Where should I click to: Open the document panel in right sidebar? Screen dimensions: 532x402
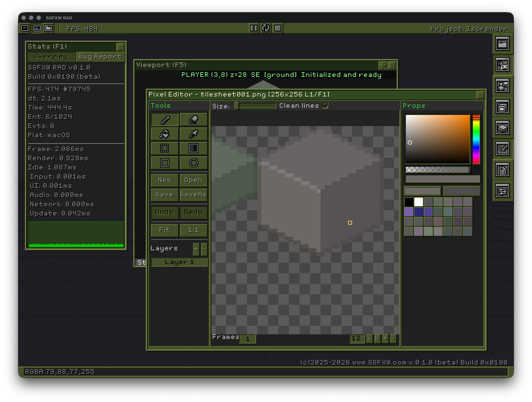pyautogui.click(x=503, y=170)
